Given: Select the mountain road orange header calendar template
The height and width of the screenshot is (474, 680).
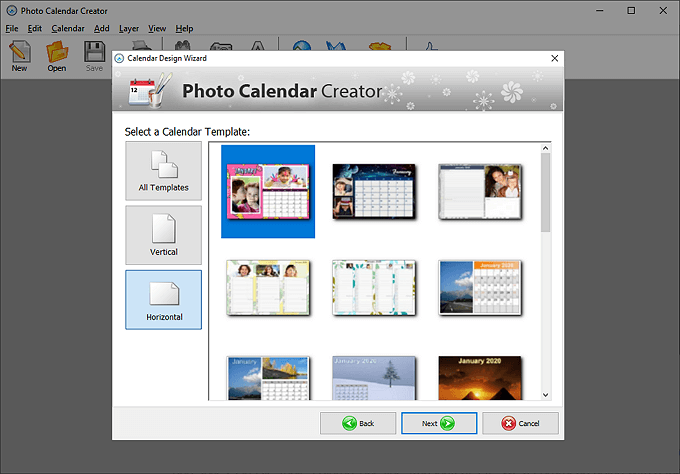Looking at the screenshot, I should coord(480,288).
